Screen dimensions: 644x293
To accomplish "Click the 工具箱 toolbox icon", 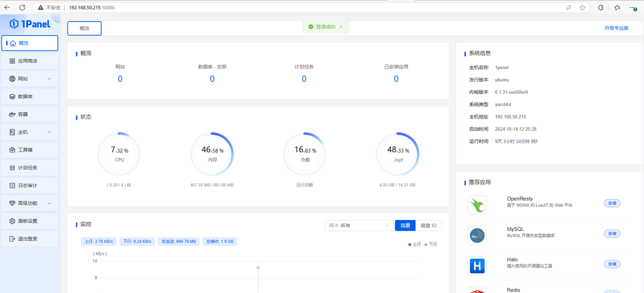I will tap(13, 150).
